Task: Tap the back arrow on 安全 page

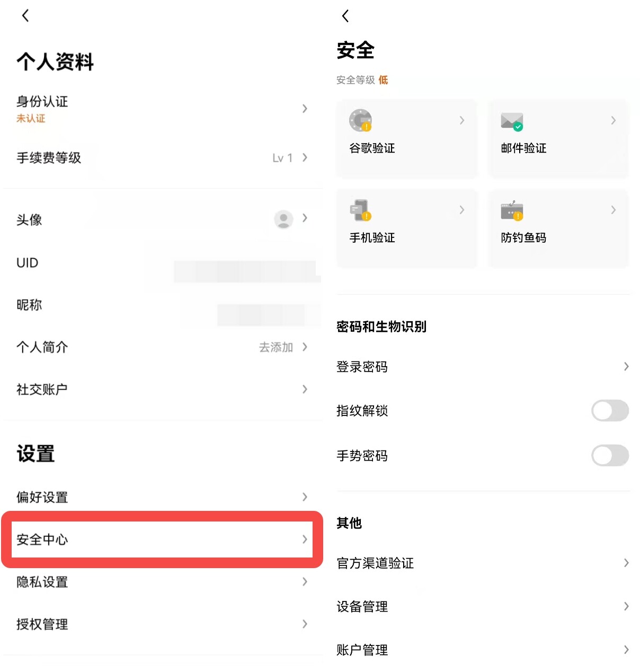Action: (345, 16)
